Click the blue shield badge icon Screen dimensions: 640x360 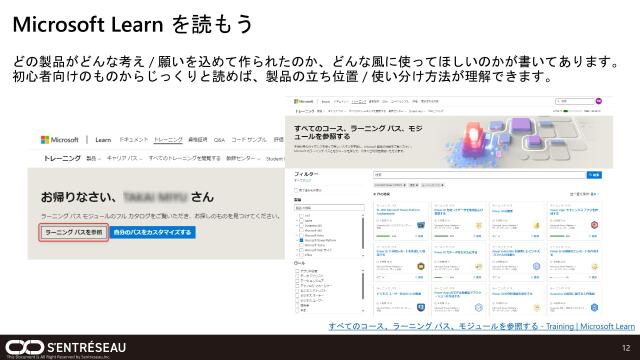click(x=420, y=307)
